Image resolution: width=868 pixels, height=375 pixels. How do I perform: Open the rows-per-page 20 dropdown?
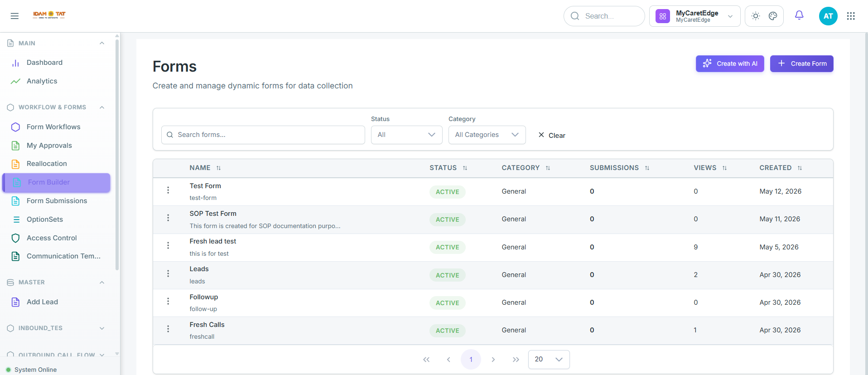click(x=549, y=359)
